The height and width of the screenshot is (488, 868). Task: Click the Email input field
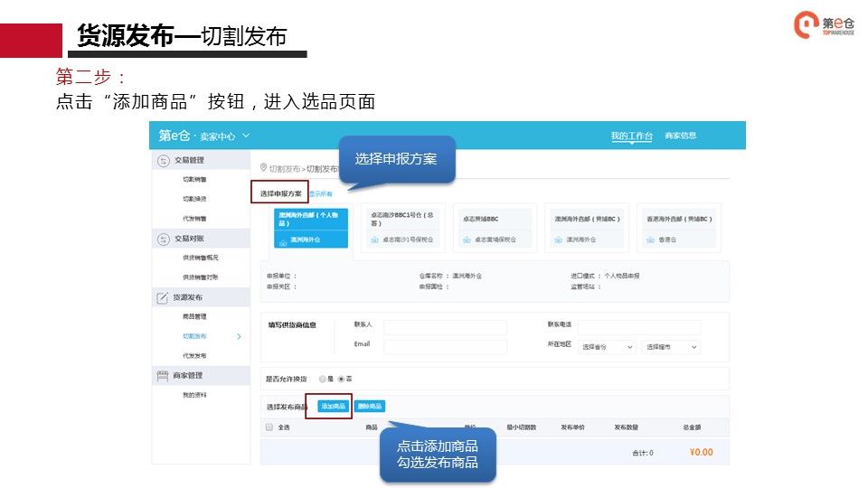pos(445,347)
